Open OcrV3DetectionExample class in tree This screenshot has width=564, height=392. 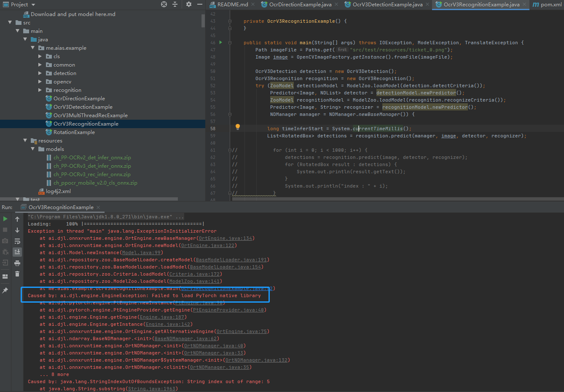(x=83, y=107)
